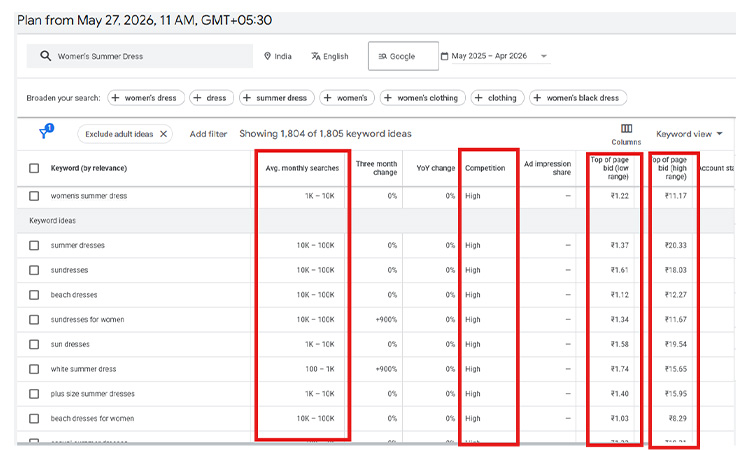Click the Google network button
The width and height of the screenshot is (750, 450).
pyautogui.click(x=403, y=56)
